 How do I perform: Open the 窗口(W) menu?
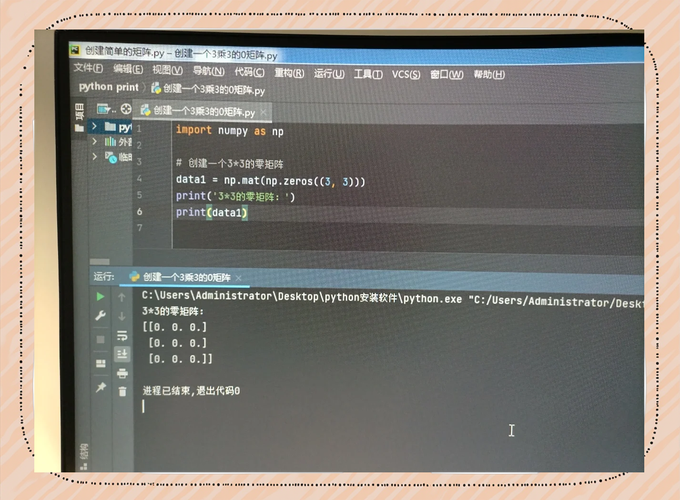point(447,74)
